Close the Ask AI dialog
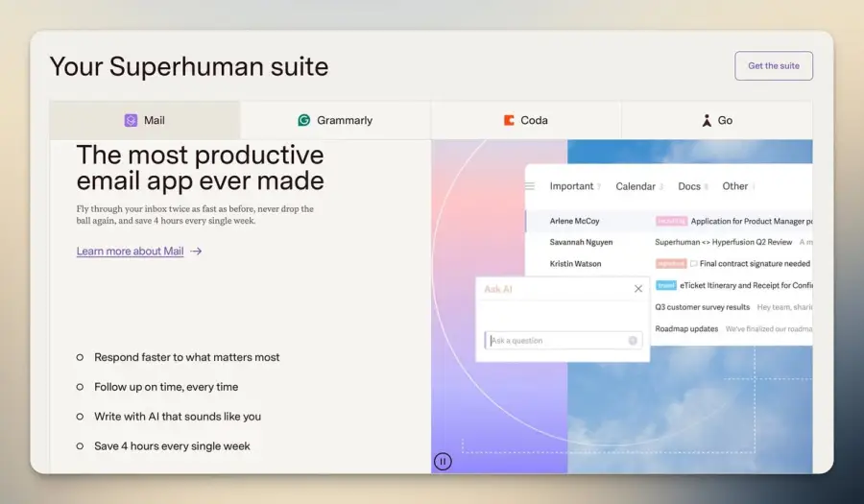 tap(638, 289)
